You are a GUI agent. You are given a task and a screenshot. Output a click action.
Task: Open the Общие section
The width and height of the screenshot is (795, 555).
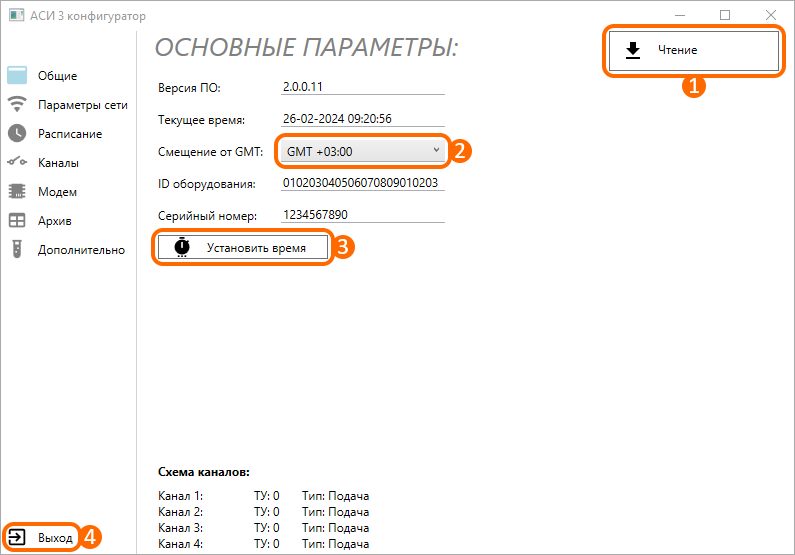57,76
